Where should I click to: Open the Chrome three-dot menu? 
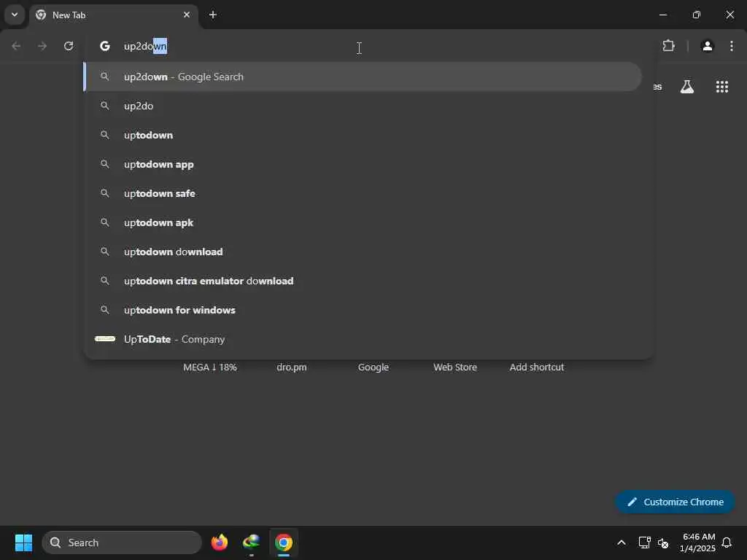732,46
